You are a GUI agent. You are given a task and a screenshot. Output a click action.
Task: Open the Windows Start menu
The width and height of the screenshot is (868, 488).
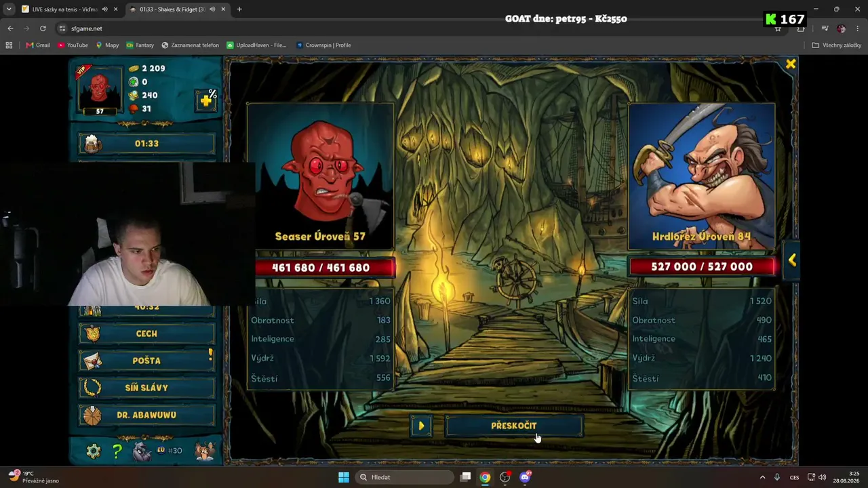pyautogui.click(x=344, y=477)
